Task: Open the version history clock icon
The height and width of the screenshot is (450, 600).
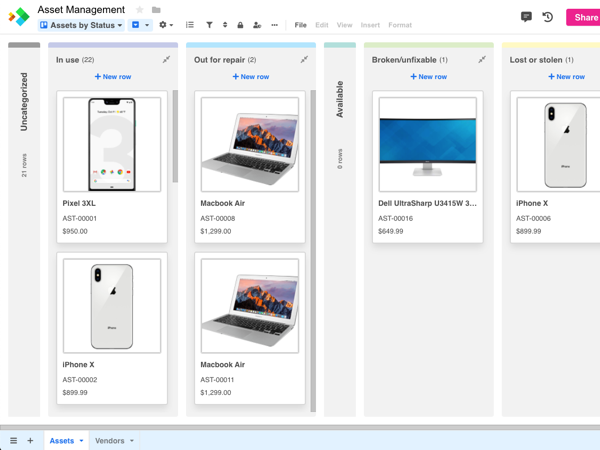Action: 548,17
